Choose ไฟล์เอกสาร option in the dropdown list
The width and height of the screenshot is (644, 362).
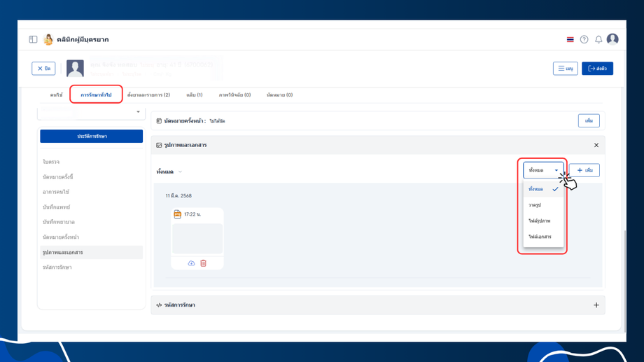point(543,237)
